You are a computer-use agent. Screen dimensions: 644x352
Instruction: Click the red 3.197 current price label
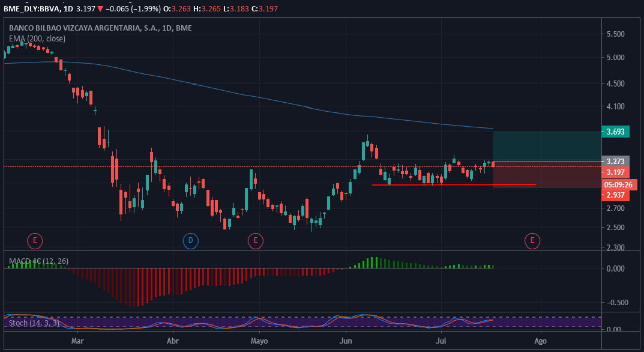[616, 172]
